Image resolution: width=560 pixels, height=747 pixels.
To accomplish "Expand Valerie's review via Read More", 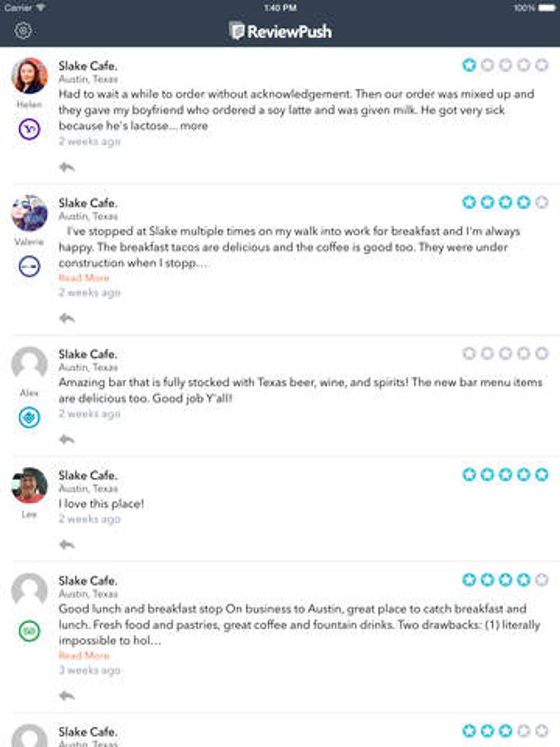I will coord(84,278).
